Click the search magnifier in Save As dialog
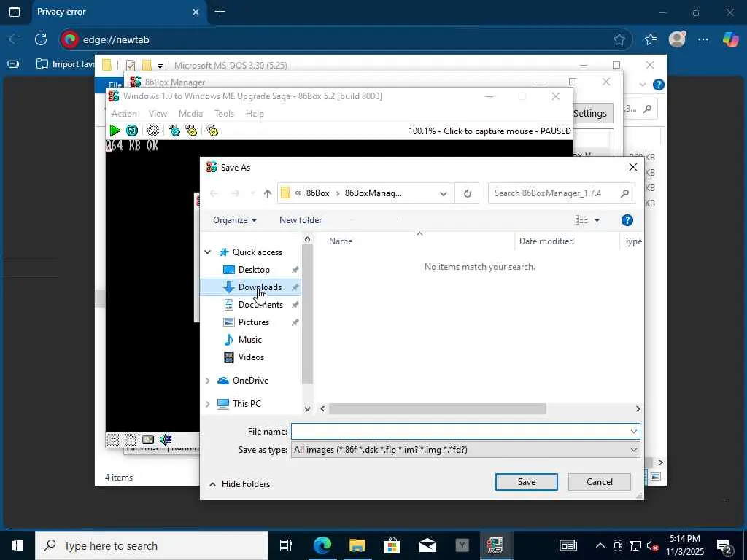 click(624, 193)
